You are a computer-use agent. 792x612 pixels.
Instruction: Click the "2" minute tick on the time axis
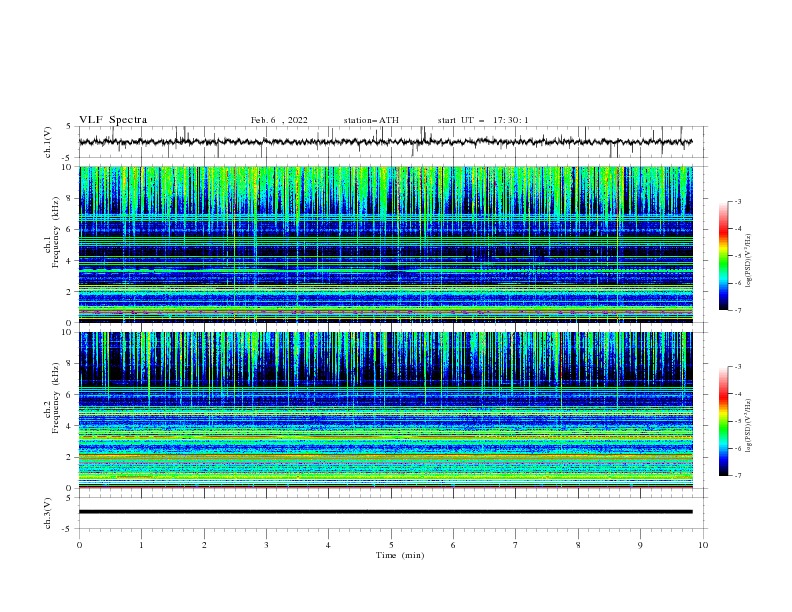[x=204, y=545]
